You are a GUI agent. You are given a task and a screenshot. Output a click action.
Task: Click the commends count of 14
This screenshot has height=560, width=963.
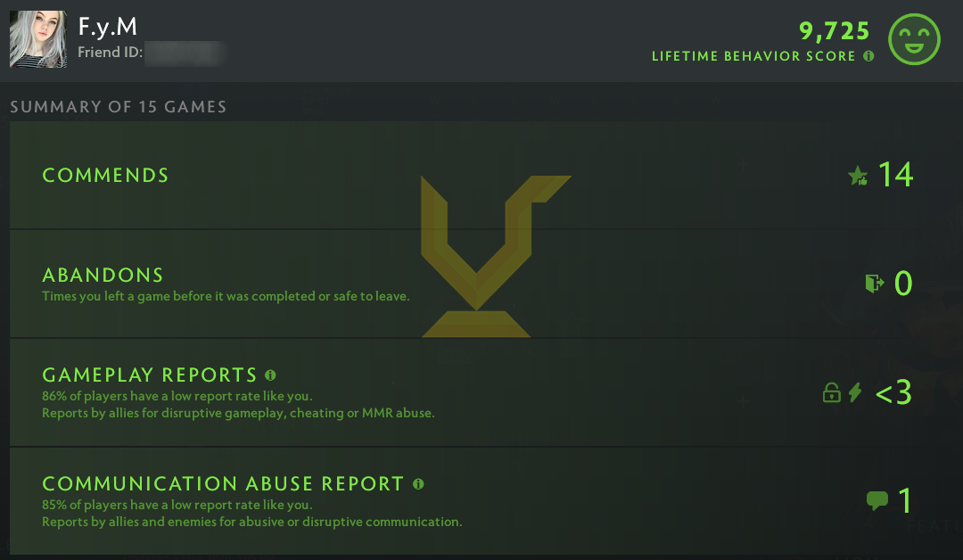pos(895,175)
